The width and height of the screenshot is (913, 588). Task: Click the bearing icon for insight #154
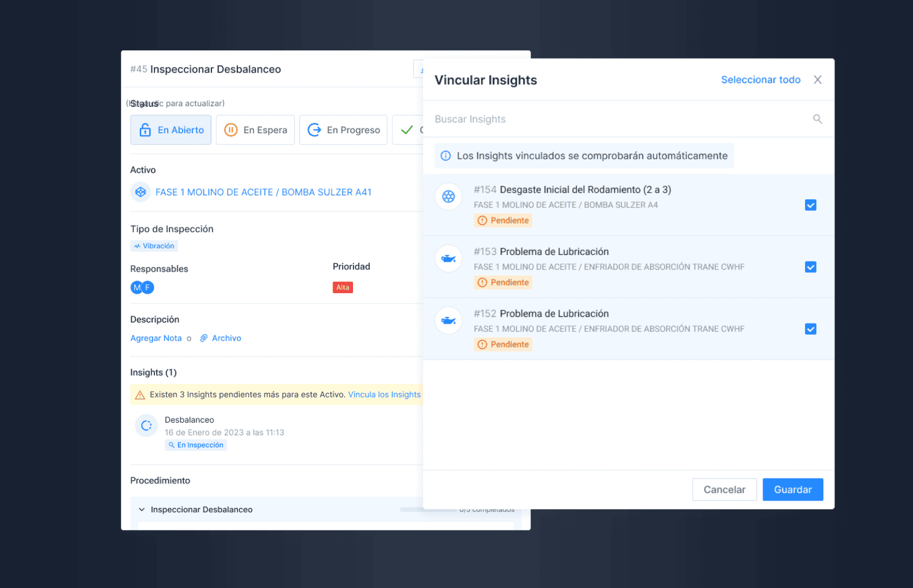click(448, 196)
